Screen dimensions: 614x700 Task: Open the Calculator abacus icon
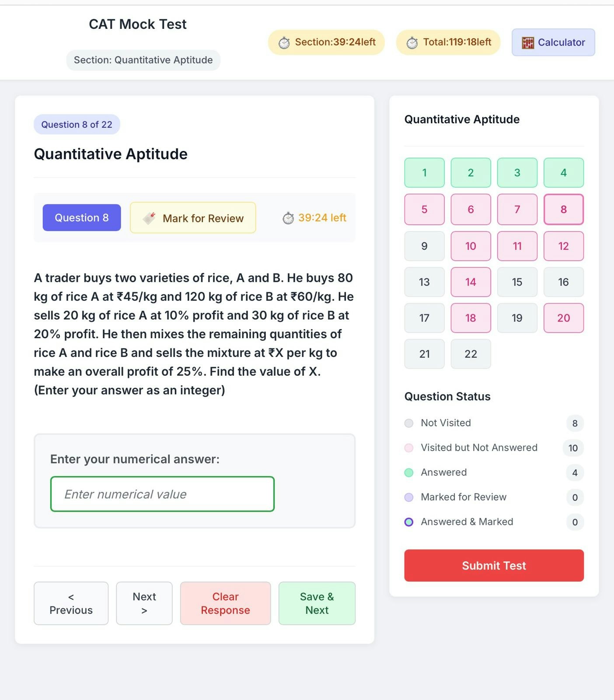pyautogui.click(x=528, y=43)
